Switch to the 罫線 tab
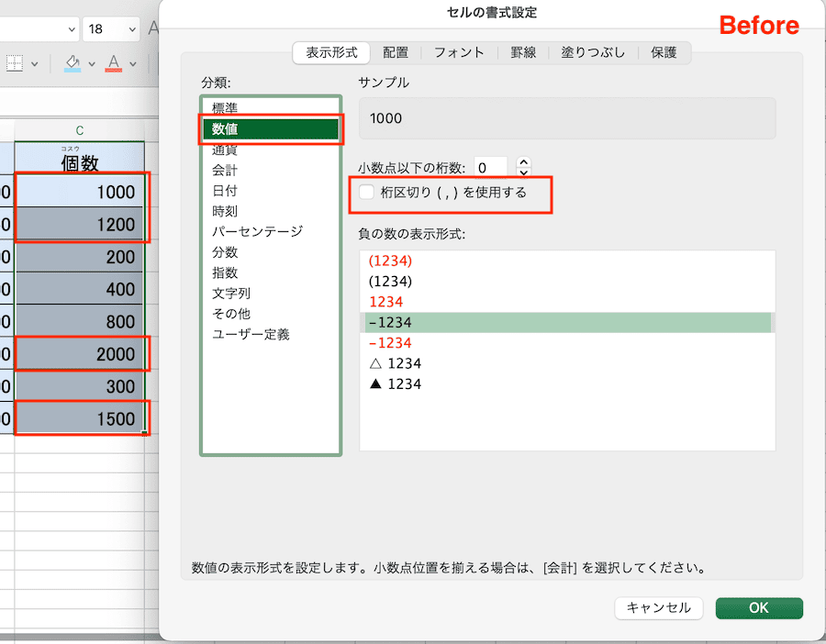The height and width of the screenshot is (644, 826). coord(523,52)
